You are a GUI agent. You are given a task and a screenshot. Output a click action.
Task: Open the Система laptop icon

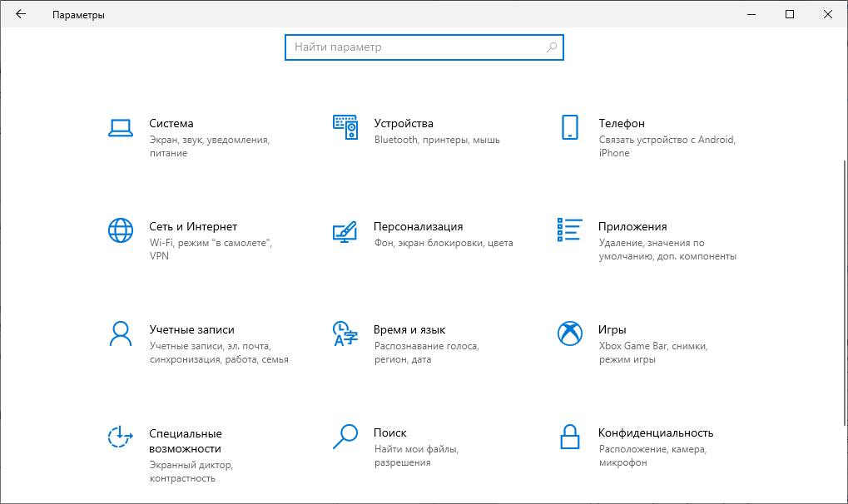coord(121,128)
